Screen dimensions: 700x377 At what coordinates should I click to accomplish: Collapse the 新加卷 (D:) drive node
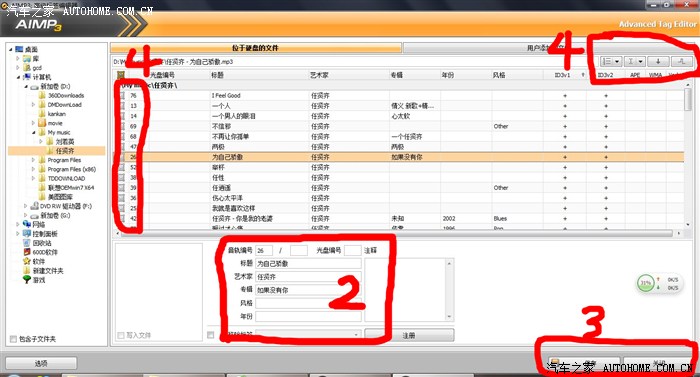tap(26, 86)
